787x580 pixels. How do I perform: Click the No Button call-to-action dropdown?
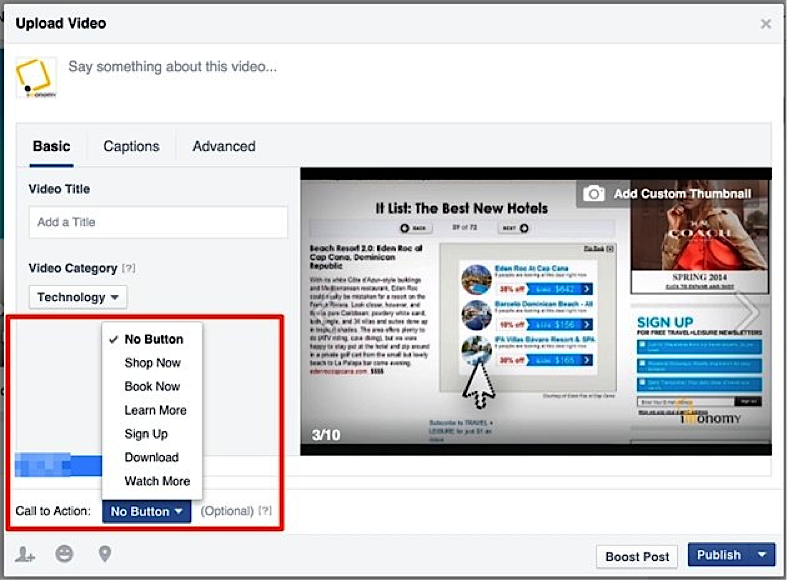coord(147,511)
